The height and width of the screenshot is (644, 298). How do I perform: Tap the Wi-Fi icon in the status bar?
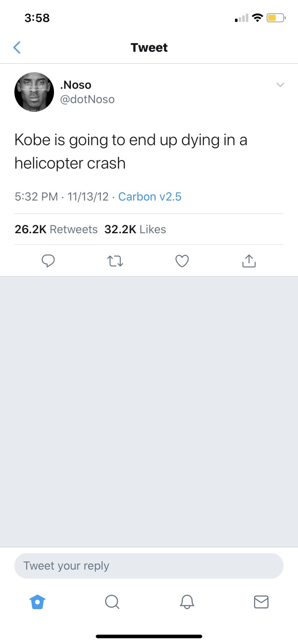257,18
